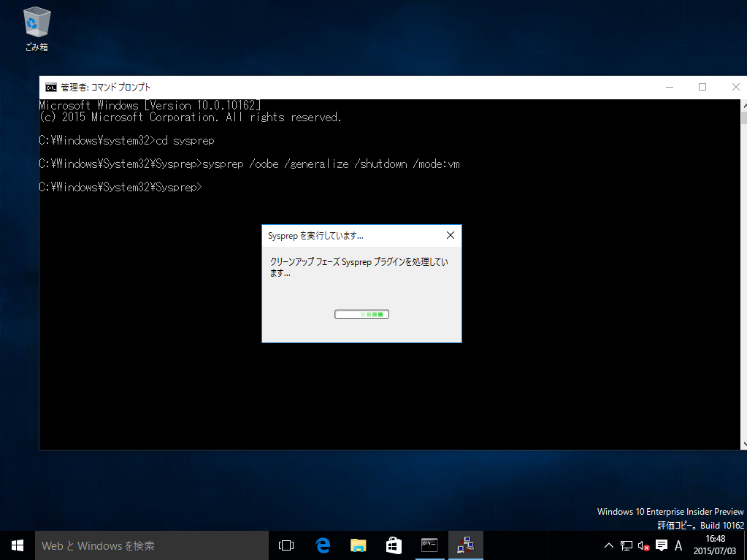Open the Action Center notifications icon
Image resolution: width=747 pixels, height=560 pixels.
pos(662,545)
